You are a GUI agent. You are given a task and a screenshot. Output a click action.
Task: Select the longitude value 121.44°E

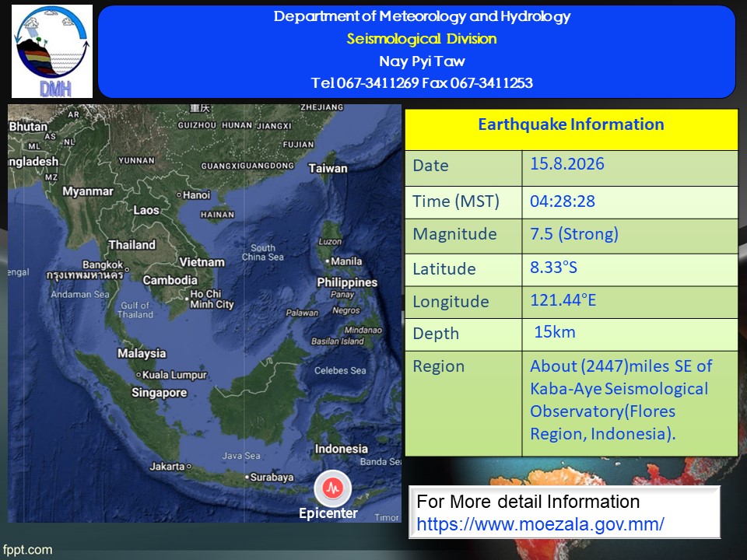(563, 300)
